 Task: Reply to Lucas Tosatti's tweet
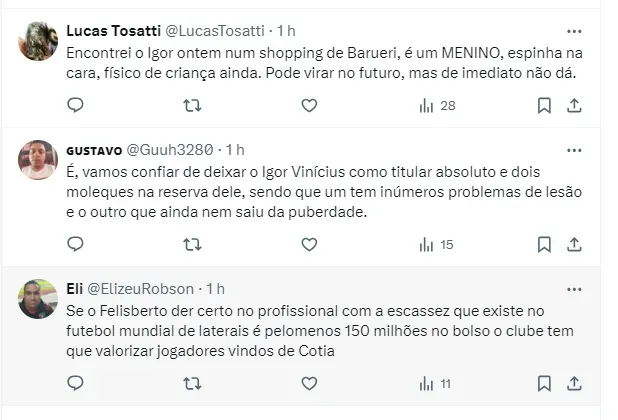tap(74, 105)
